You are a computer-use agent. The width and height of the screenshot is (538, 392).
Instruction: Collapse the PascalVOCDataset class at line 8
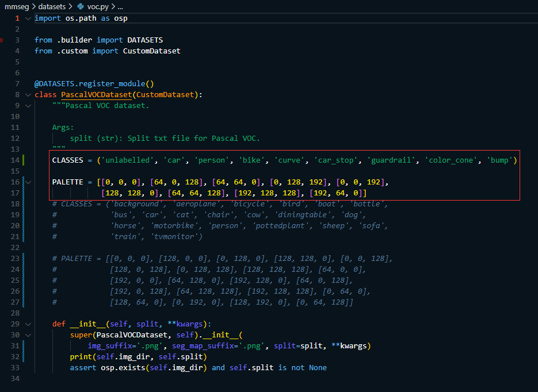pyautogui.click(x=26, y=94)
